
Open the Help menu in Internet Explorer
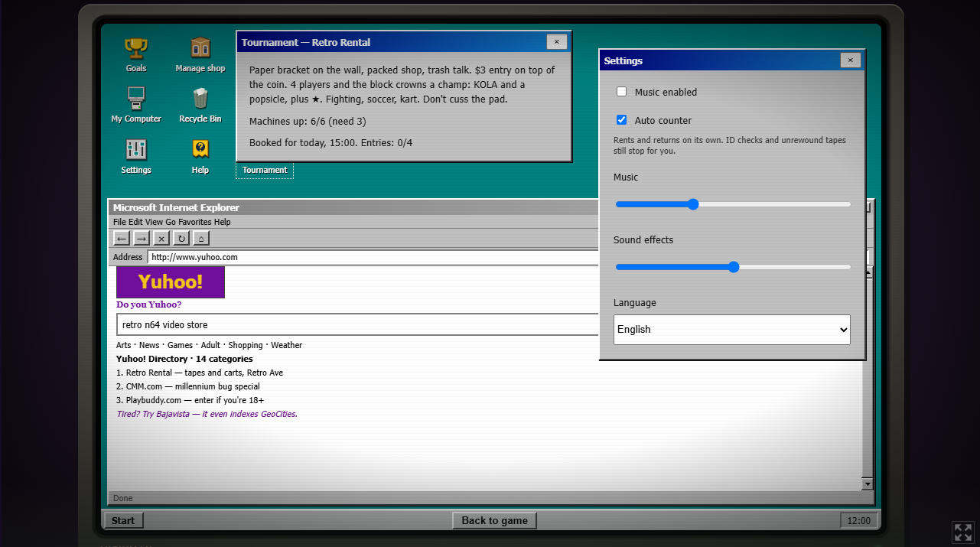[x=222, y=222]
